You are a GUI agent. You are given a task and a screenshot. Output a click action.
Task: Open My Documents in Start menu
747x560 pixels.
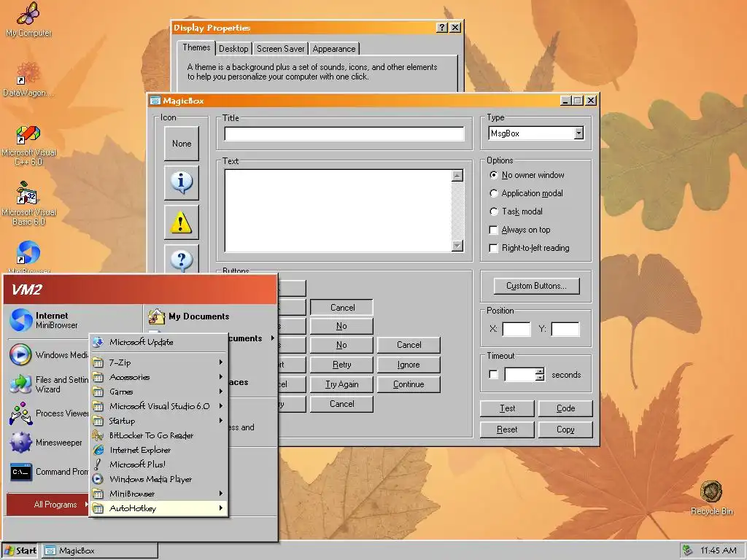pos(189,316)
